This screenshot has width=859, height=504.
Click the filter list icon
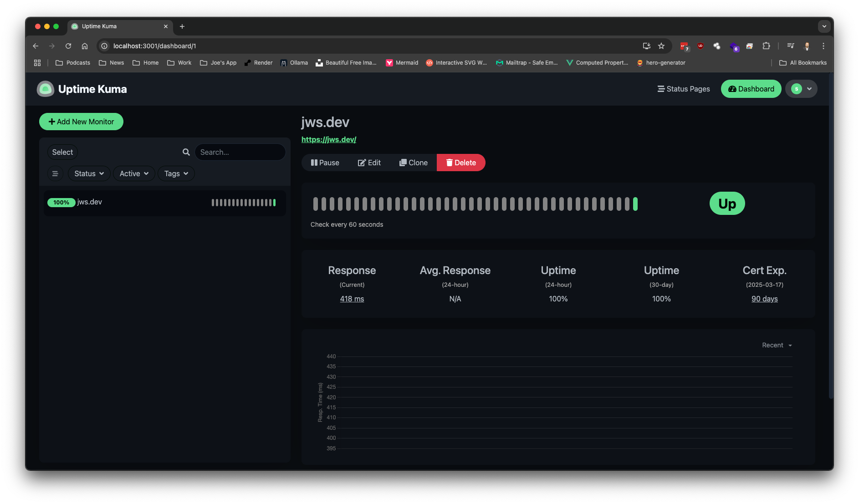[55, 173]
